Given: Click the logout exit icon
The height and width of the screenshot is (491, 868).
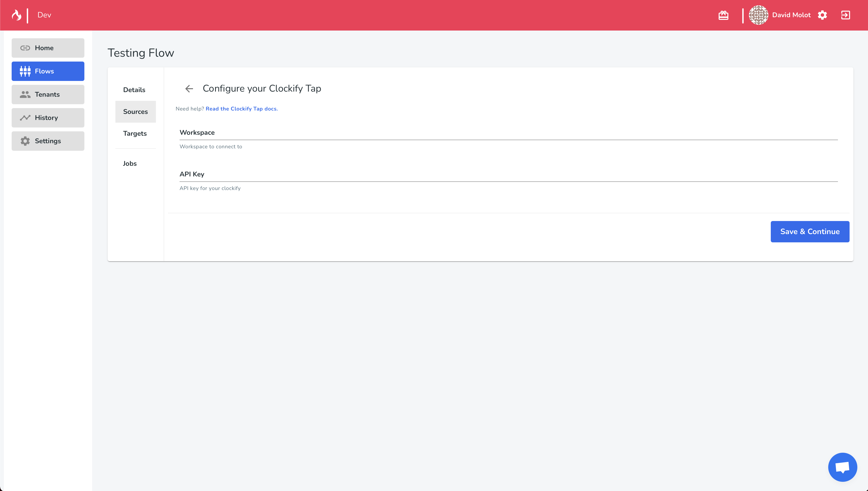Looking at the screenshot, I should (x=845, y=15).
